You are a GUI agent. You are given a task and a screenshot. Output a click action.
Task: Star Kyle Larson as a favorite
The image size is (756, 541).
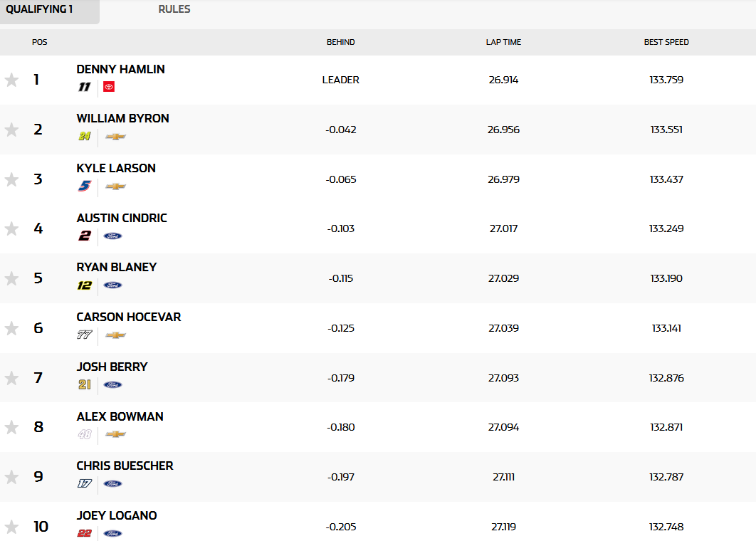(x=11, y=179)
